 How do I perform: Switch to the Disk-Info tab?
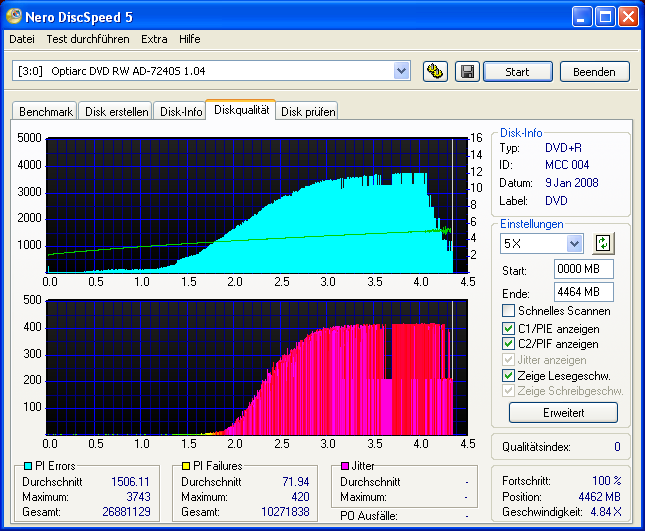pos(181,111)
